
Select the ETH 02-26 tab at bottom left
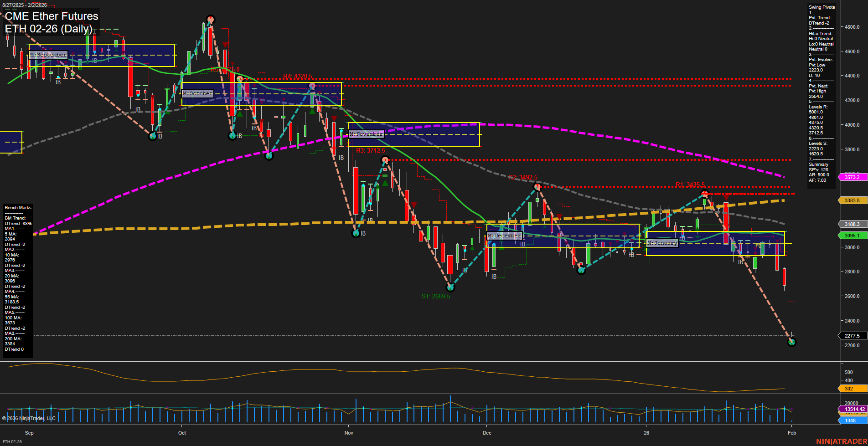pos(12,441)
